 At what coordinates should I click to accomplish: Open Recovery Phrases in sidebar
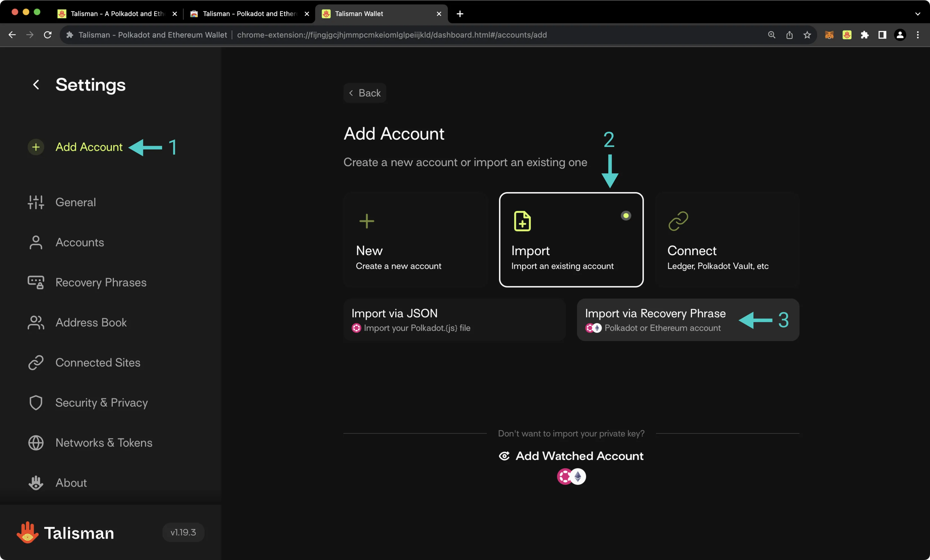click(101, 282)
